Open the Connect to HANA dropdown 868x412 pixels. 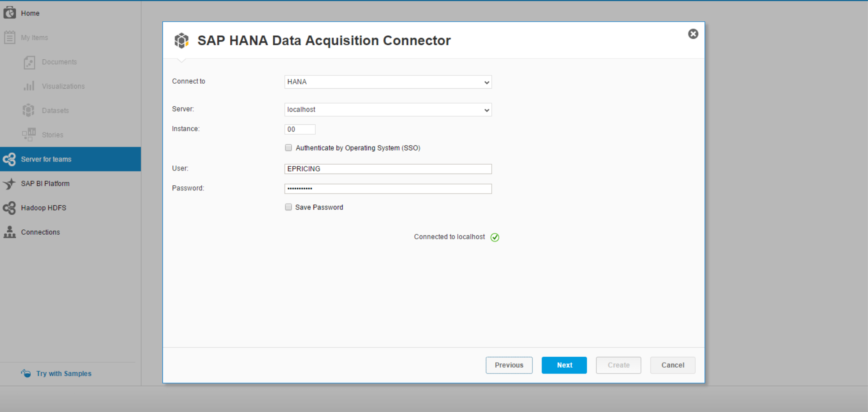(388, 82)
